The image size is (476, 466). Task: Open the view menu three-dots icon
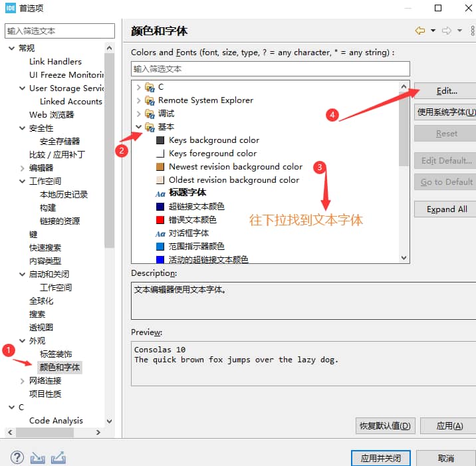tap(471, 31)
